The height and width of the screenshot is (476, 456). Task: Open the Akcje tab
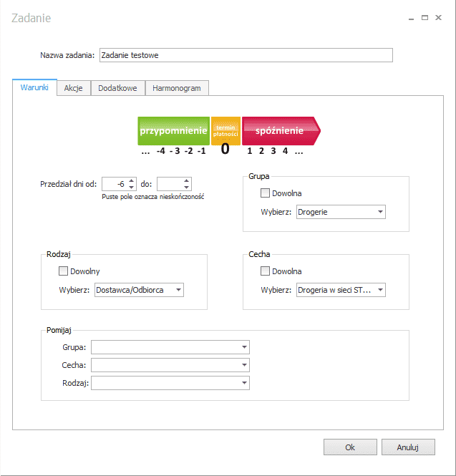[74, 88]
